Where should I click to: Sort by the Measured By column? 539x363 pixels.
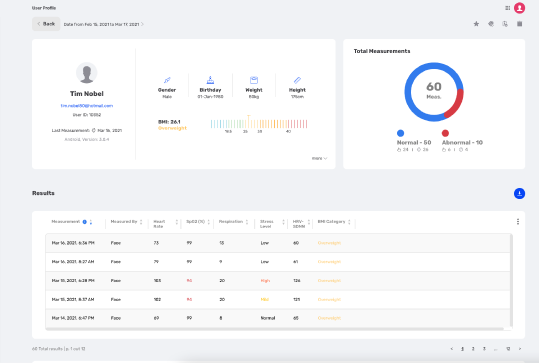141,222
